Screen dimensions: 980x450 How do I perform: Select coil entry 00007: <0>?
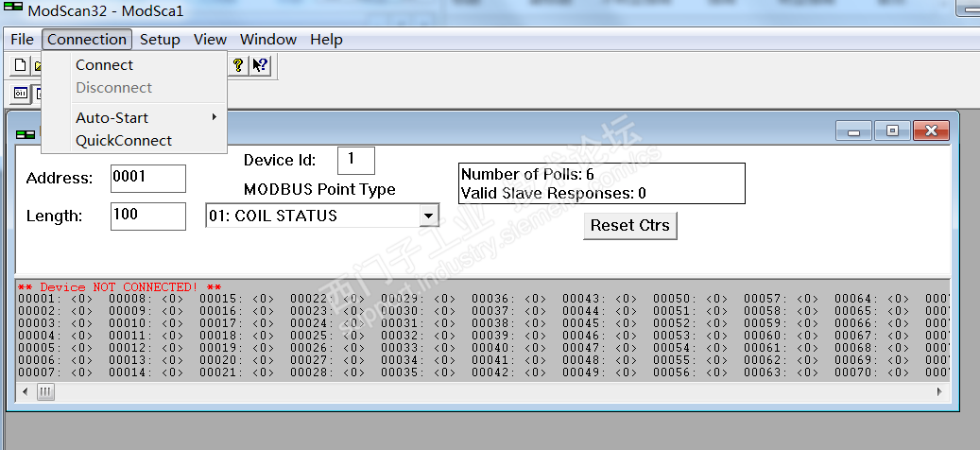56,372
